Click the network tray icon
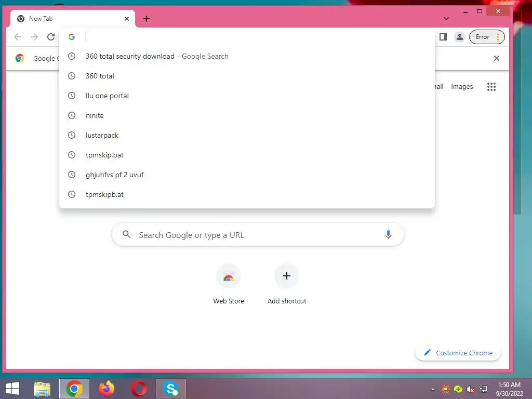The height and width of the screenshot is (399, 532). 483,389
